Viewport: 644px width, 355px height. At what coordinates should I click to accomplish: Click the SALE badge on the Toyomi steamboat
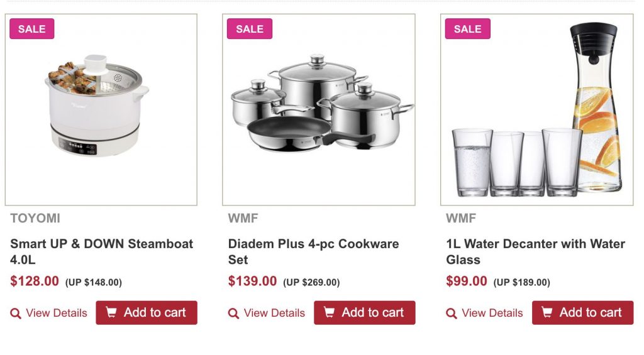(x=31, y=29)
